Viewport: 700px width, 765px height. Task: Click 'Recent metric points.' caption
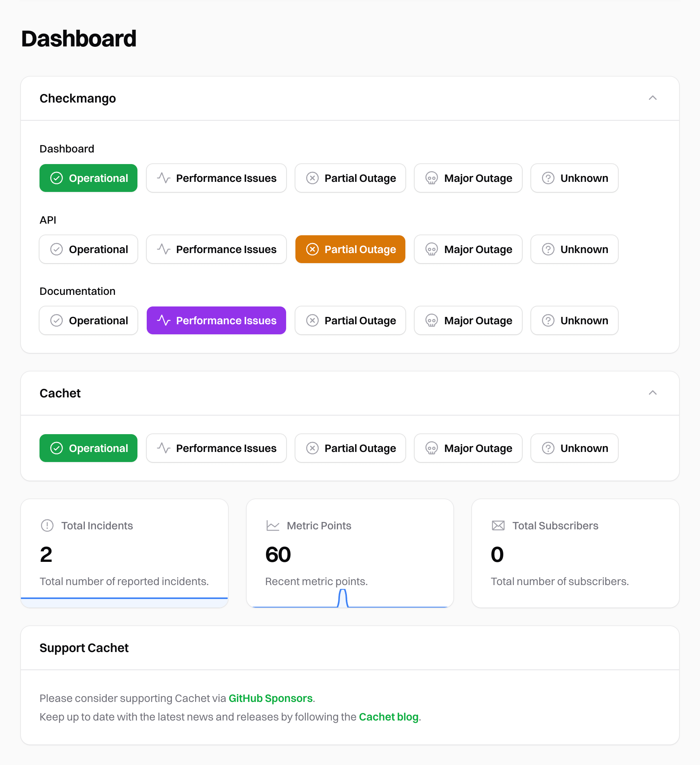[316, 581]
